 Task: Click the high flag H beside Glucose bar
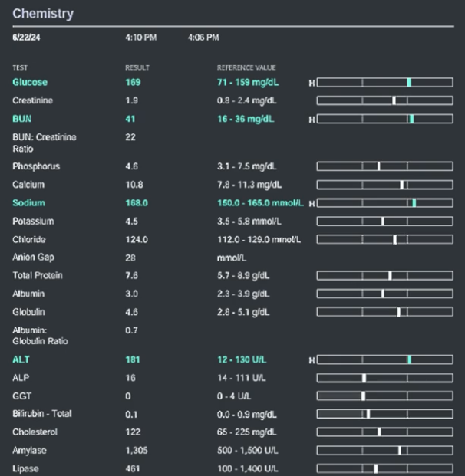312,83
